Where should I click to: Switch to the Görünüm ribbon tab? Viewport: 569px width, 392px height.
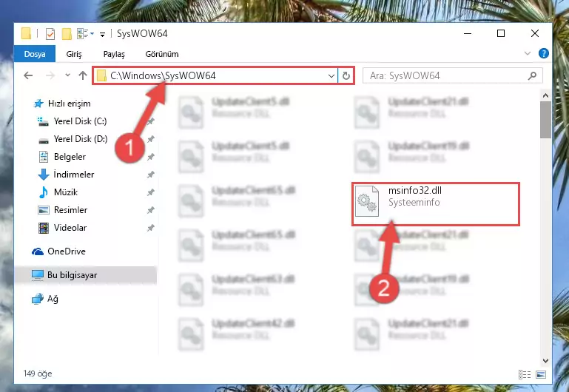(162, 54)
